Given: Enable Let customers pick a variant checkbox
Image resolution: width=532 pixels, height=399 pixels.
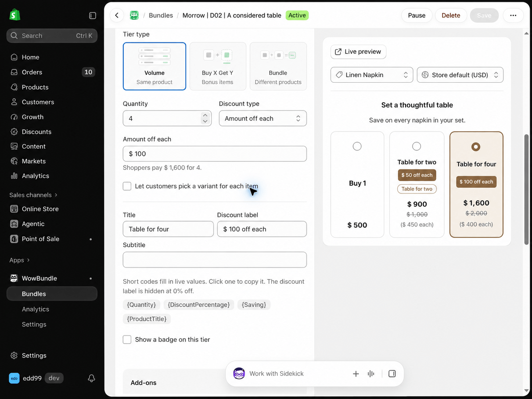Looking at the screenshot, I should tap(127, 186).
